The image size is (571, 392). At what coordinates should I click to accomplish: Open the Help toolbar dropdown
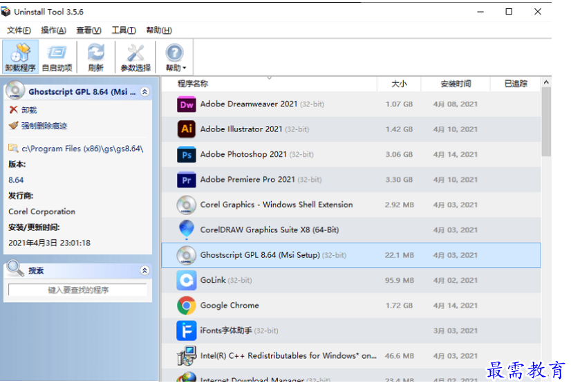click(175, 57)
